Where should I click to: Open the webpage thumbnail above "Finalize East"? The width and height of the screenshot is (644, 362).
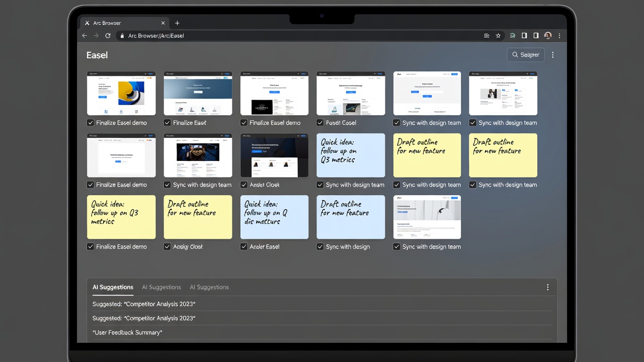pyautogui.click(x=198, y=94)
